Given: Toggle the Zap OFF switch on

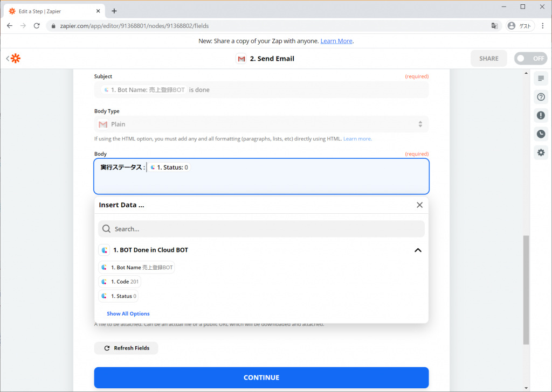Looking at the screenshot, I should pyautogui.click(x=530, y=58).
